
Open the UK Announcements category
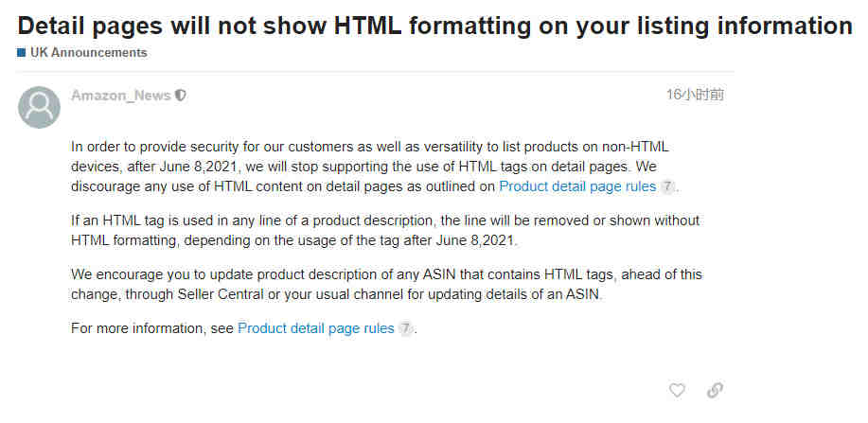[x=89, y=53]
